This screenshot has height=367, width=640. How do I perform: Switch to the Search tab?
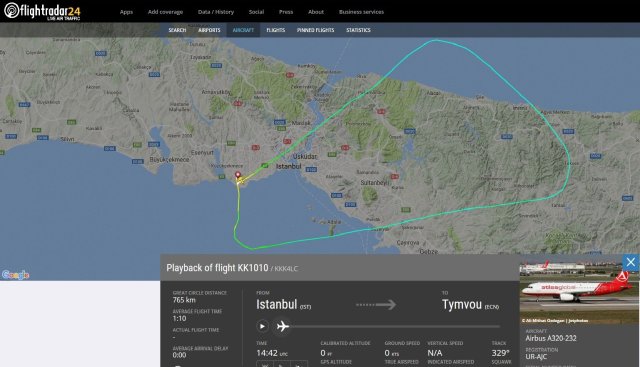coord(177,30)
